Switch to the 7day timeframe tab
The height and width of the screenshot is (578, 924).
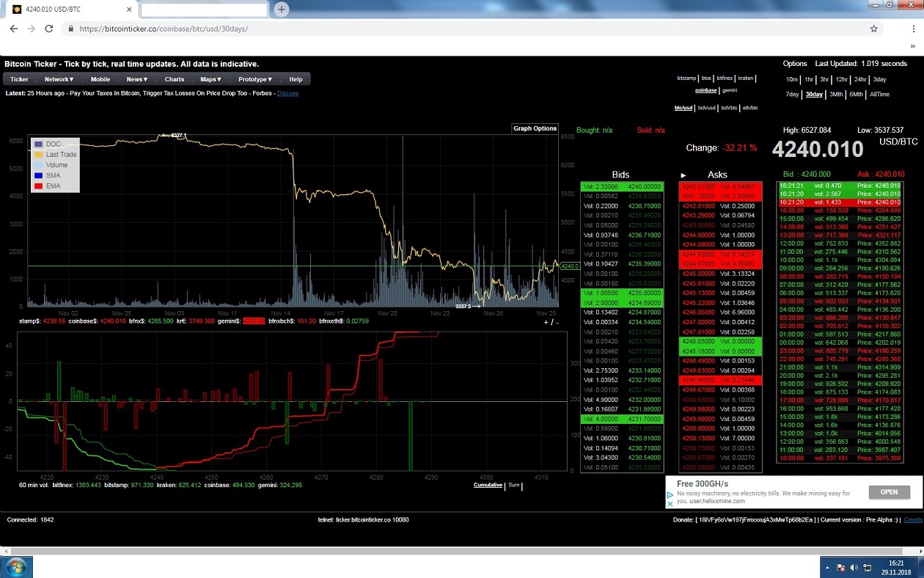[x=792, y=94]
